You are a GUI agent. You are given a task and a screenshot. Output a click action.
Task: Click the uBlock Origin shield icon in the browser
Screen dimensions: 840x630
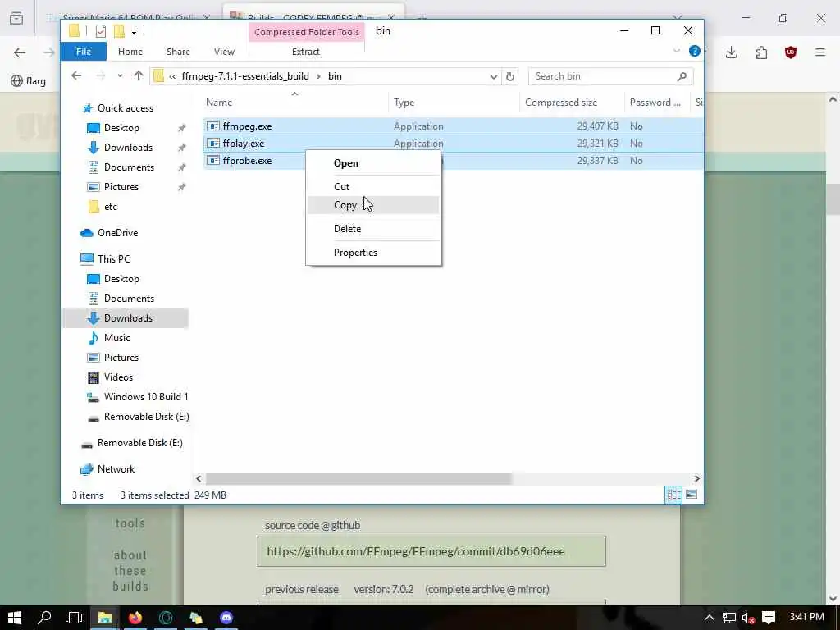pos(791,52)
